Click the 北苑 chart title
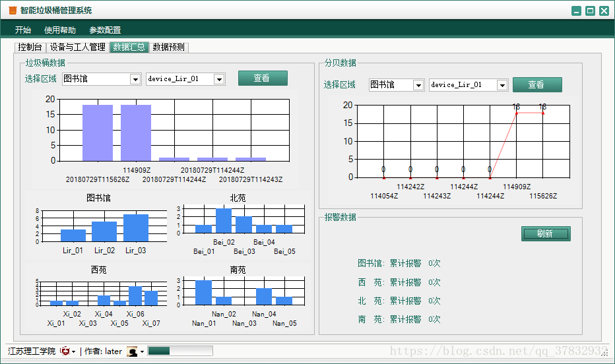This screenshot has width=615, height=364. tap(238, 198)
